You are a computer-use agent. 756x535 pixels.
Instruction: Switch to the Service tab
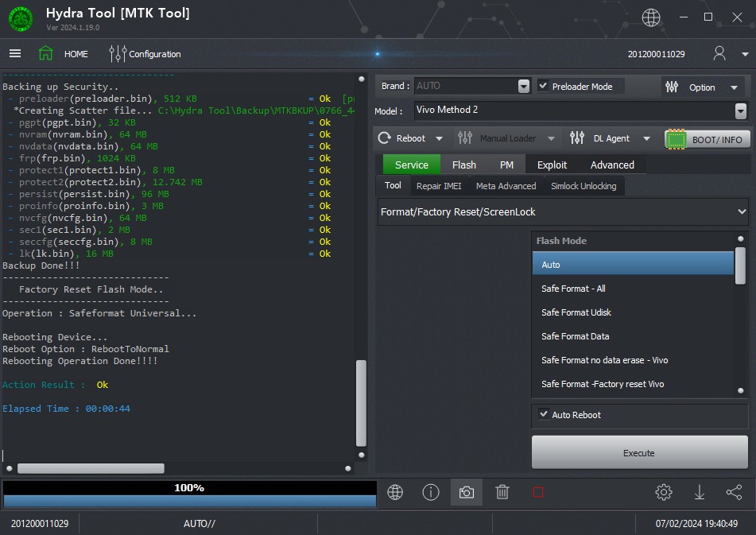click(412, 165)
